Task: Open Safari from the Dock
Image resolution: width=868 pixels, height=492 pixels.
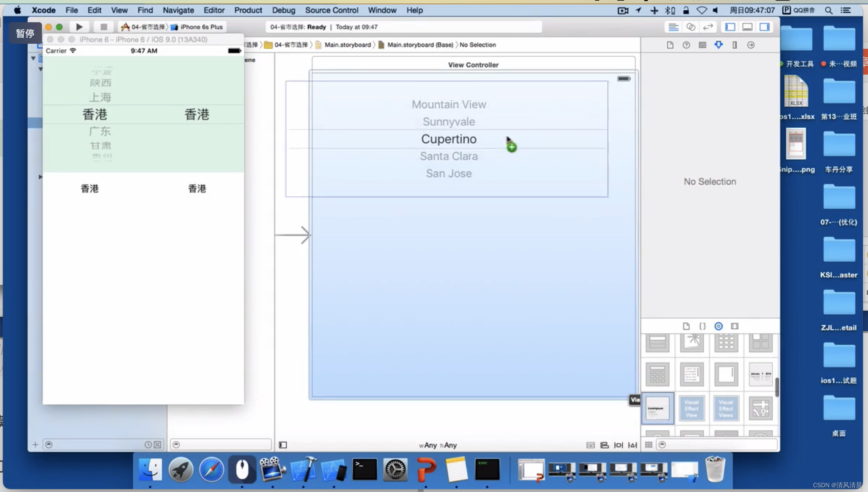Action: (x=211, y=469)
